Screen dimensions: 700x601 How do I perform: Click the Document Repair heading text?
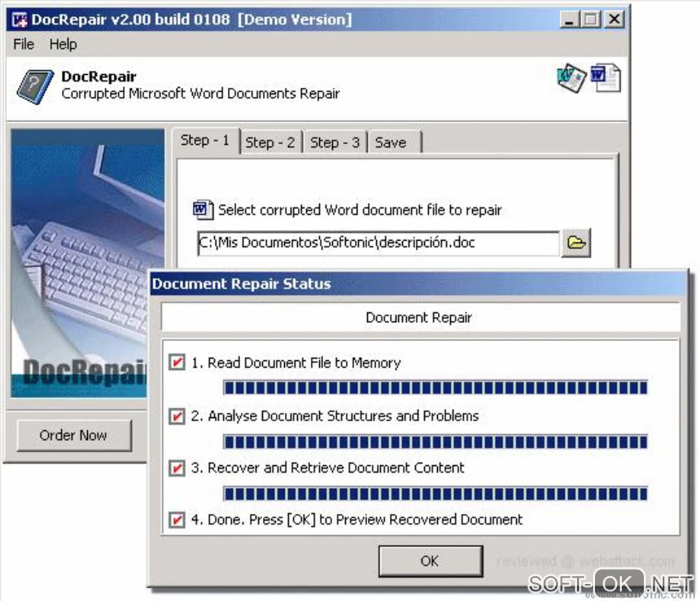click(x=419, y=318)
